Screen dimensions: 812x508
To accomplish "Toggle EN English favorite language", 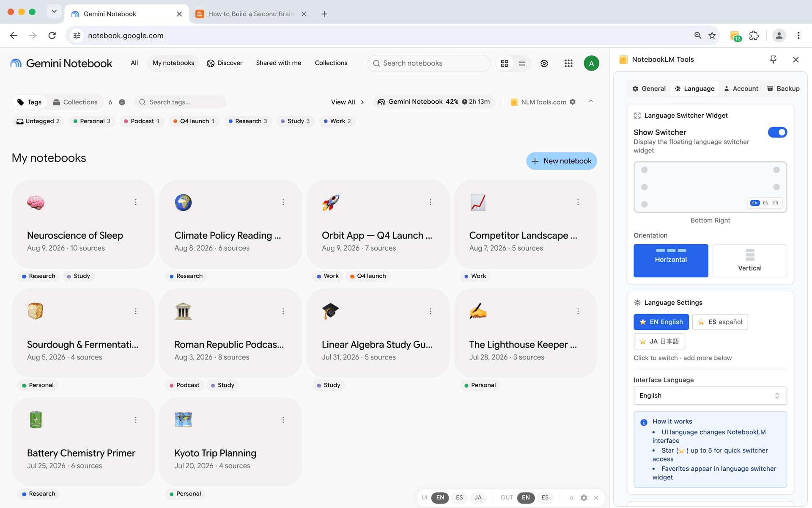I will (x=661, y=322).
